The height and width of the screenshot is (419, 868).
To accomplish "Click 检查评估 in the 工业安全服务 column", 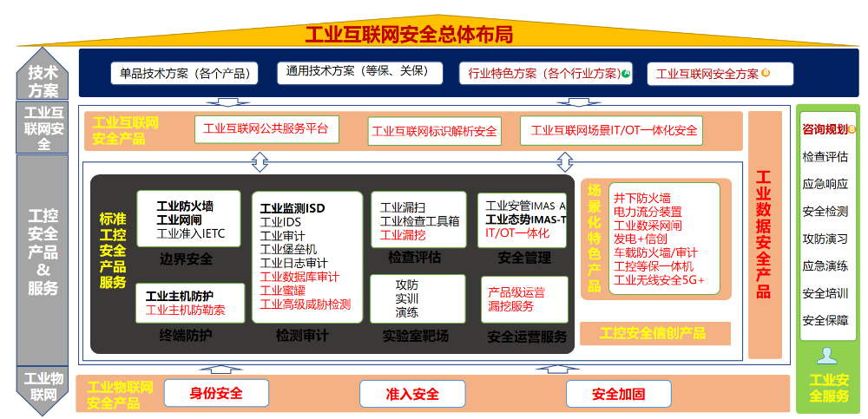I will [825, 157].
